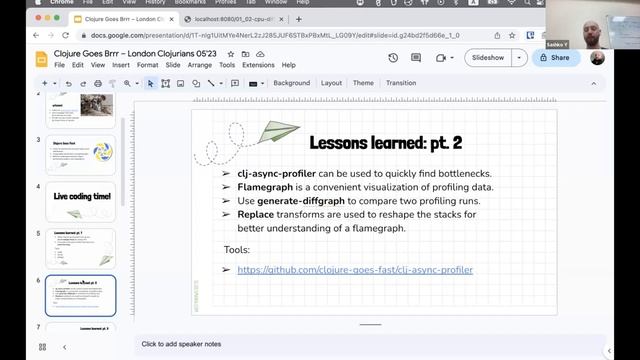The width and height of the screenshot is (640, 360).
Task: Open a new browser tab
Action: point(299,19)
